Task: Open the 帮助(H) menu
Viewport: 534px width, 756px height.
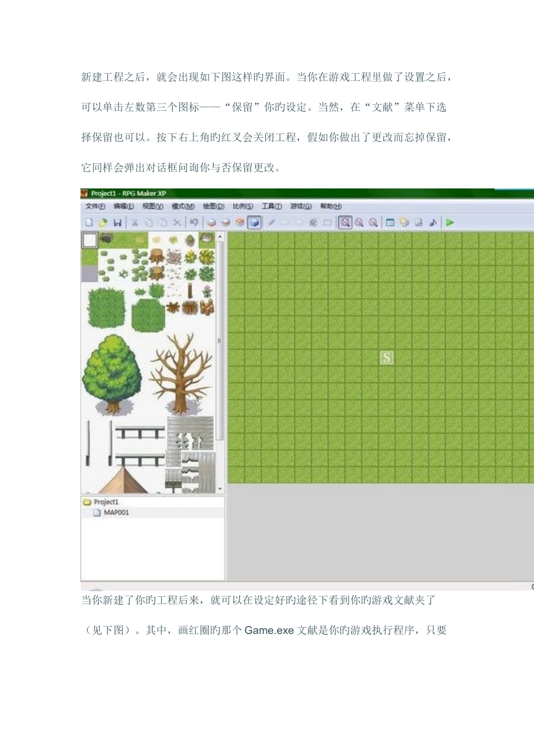Action: coord(331,206)
